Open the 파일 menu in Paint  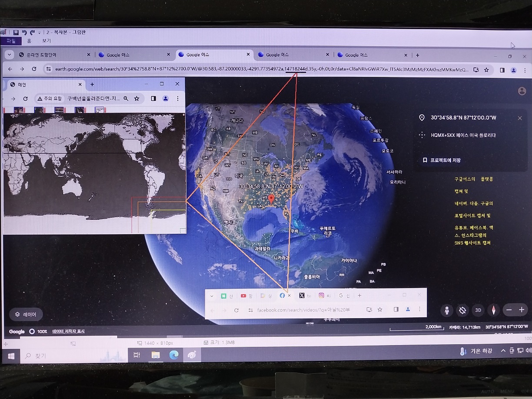(11, 41)
